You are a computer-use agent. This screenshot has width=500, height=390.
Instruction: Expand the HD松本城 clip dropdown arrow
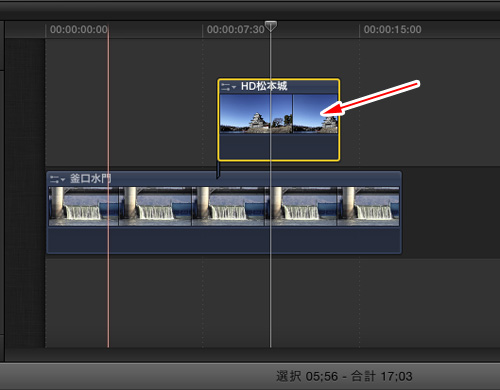[234, 87]
